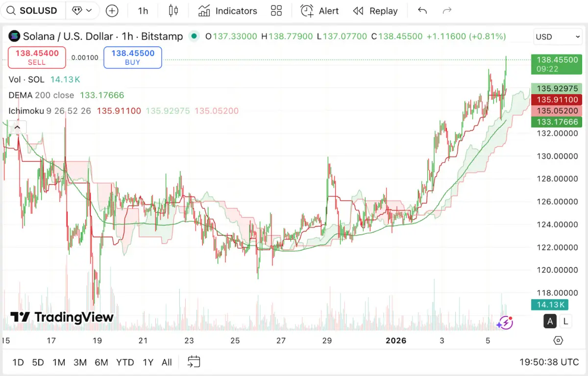The image size is (588, 376).
Task: Open the quick actions plus icon
Action: coord(112,10)
